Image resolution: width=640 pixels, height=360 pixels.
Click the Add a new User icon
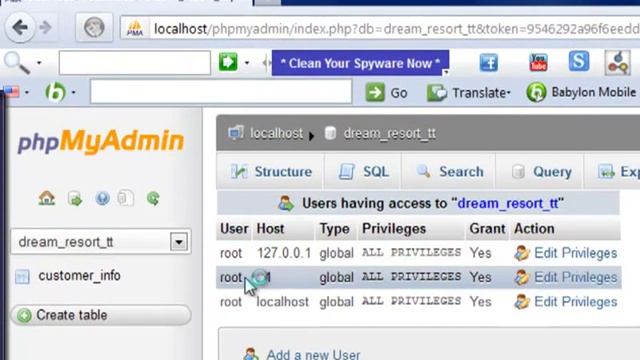pyautogui.click(x=251, y=354)
